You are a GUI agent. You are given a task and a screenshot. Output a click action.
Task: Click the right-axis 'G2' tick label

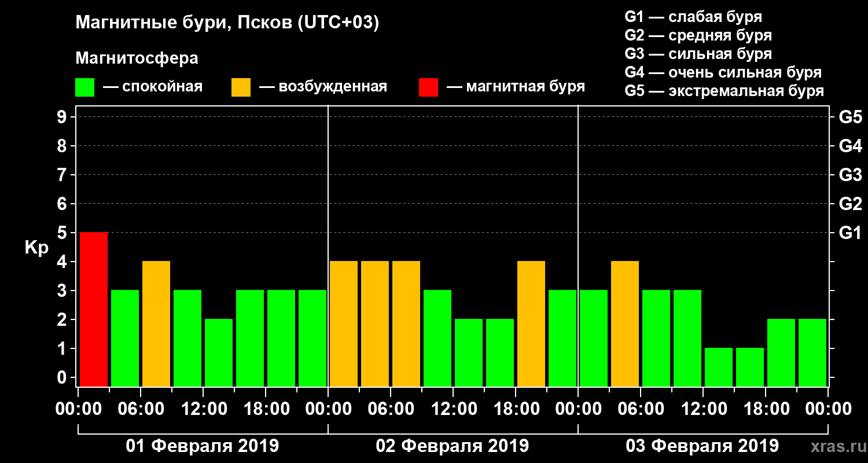pyautogui.click(x=850, y=204)
